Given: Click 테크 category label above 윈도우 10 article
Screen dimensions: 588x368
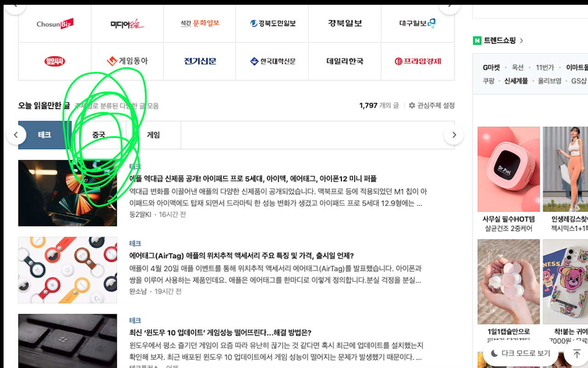Looking at the screenshot, I should (135, 321).
